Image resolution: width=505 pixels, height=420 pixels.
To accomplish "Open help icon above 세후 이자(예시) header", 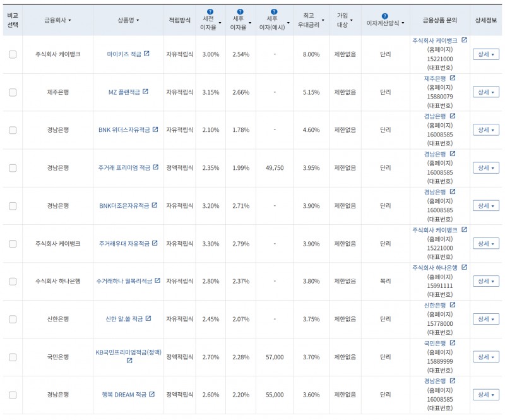I will pos(274,12).
